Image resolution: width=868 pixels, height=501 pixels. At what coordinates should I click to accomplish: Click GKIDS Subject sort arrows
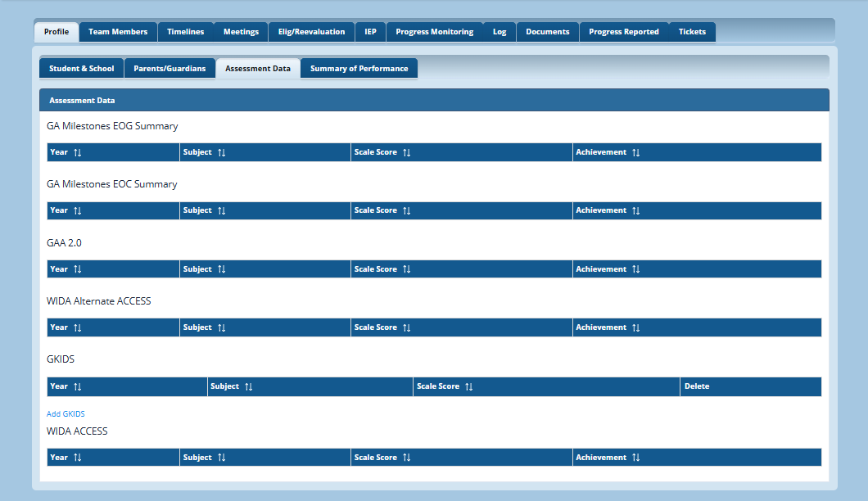tap(249, 386)
